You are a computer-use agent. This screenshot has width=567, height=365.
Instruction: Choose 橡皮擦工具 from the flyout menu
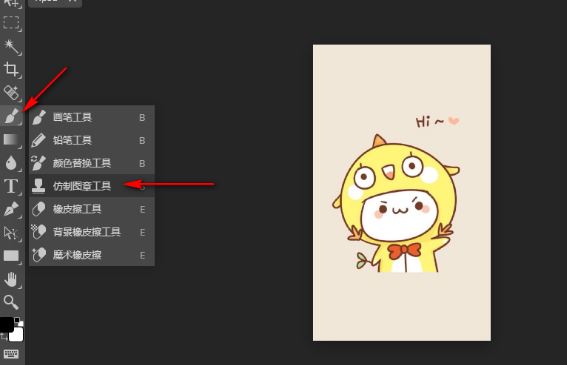coord(92,209)
